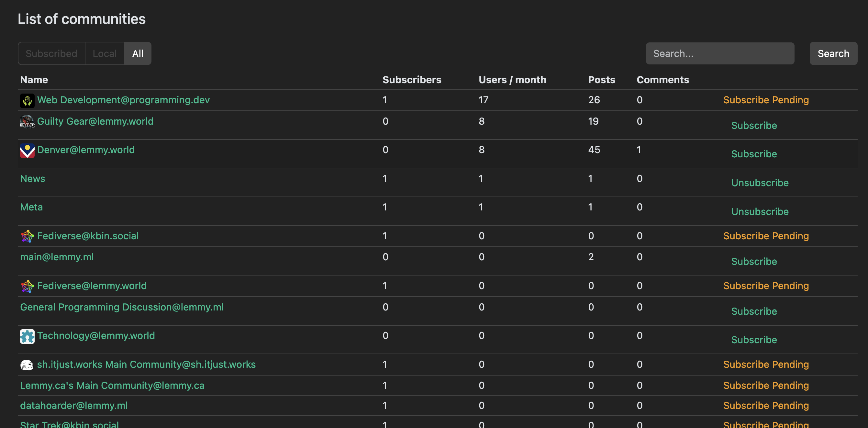This screenshot has width=868, height=428.
Task: Open Guilty Gear@lemmy.world community
Action: tap(95, 121)
